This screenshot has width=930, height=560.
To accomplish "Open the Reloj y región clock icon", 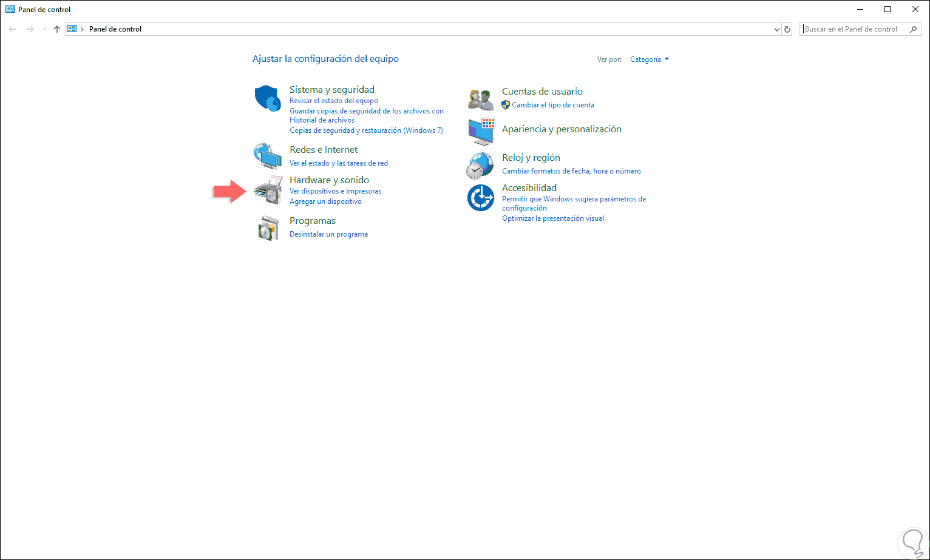I will 480,166.
